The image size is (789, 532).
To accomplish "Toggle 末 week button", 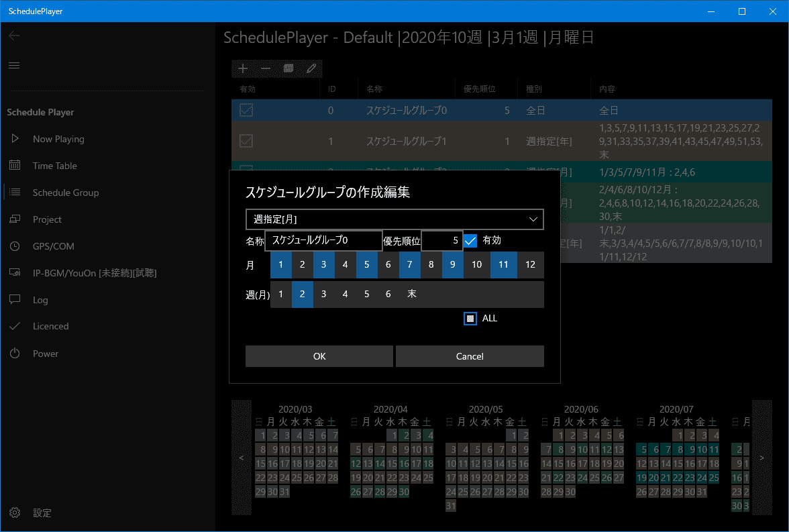I will coord(412,294).
